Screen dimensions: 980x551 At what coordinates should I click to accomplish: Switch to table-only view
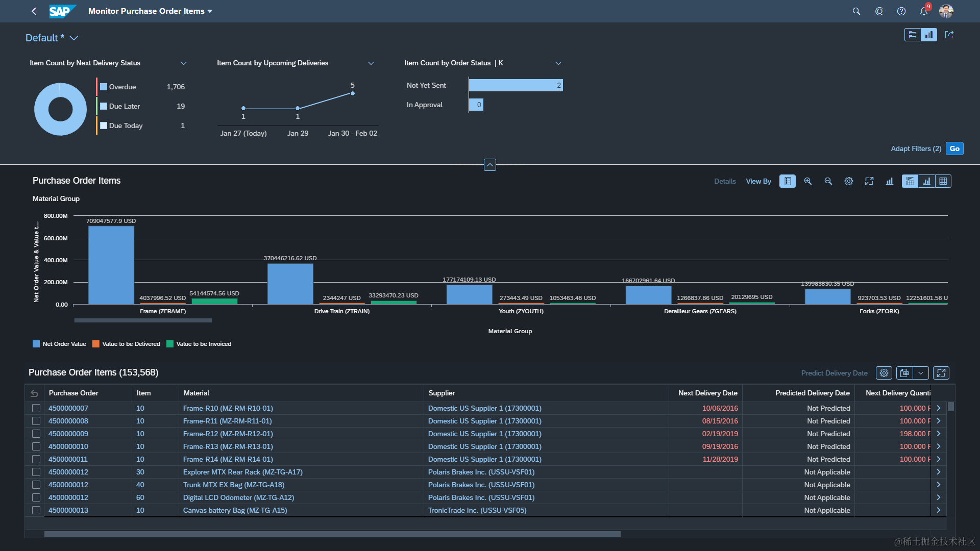pyautogui.click(x=943, y=181)
